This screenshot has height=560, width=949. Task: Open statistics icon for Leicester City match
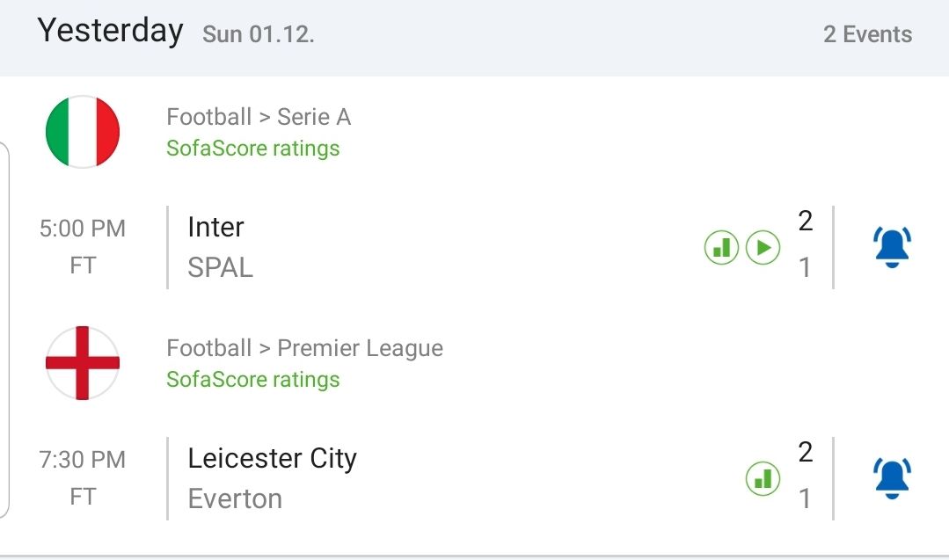(x=763, y=479)
